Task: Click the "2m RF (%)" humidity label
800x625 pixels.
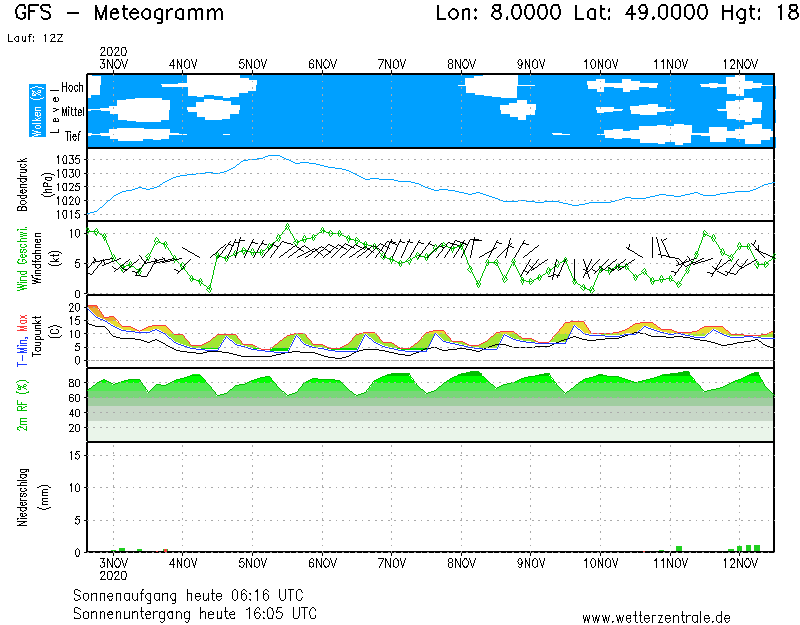Action: [x=22, y=406]
